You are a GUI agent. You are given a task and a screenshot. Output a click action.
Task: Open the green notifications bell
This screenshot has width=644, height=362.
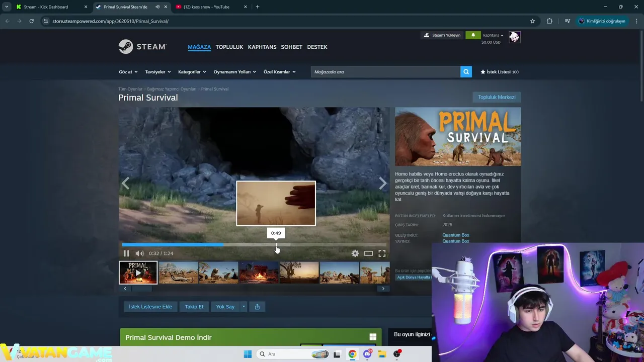point(473,35)
